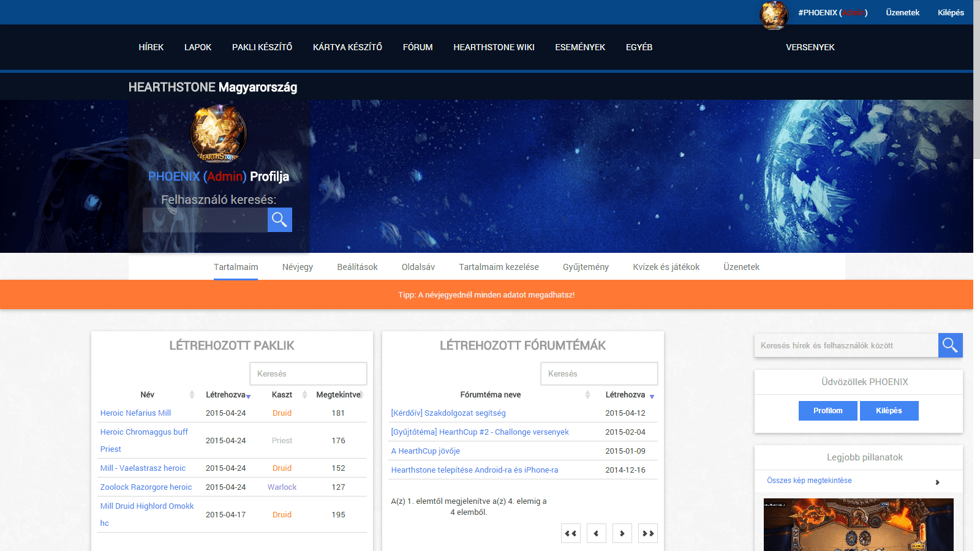The height and width of the screenshot is (551, 980).
Task: Click the 2014-12-16 date cell
Action: pyautogui.click(x=625, y=470)
